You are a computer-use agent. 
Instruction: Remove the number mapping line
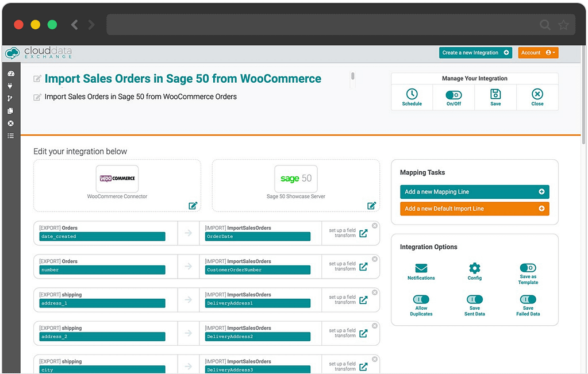(375, 259)
